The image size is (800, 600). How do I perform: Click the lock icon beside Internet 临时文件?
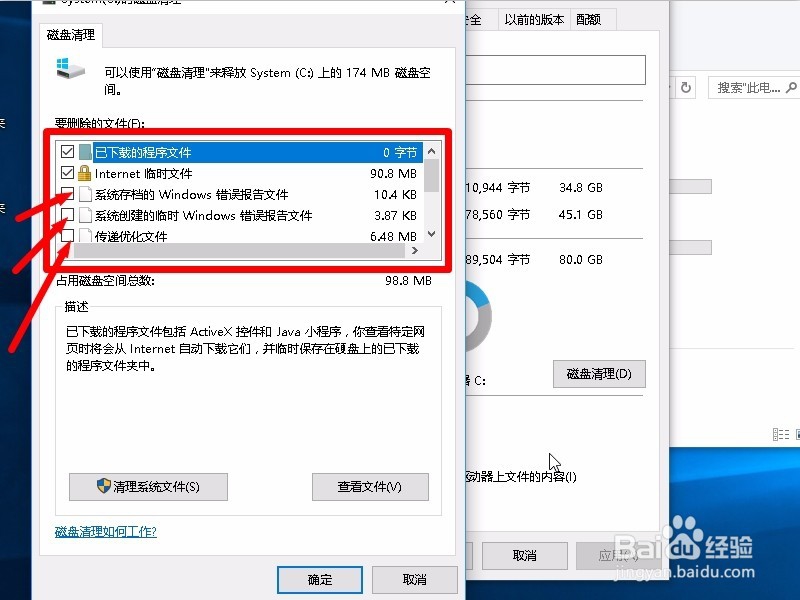(85, 173)
